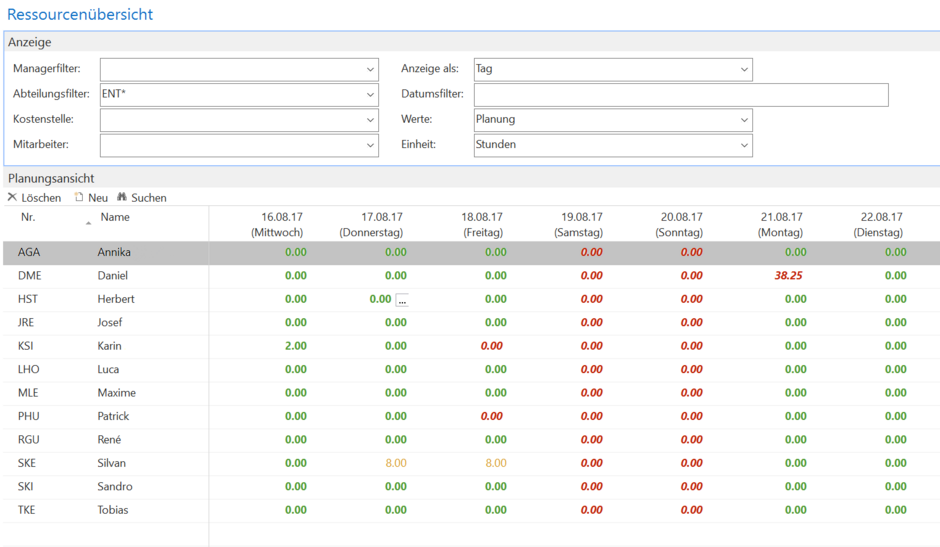The width and height of the screenshot is (940, 547).
Task: Click the 18.08.17 (Freitag) column header
Action: [x=483, y=224]
